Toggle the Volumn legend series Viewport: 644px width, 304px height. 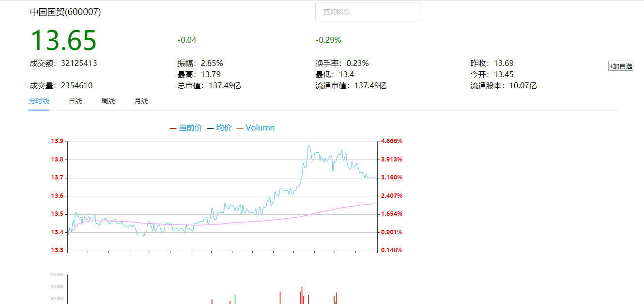[x=256, y=128]
